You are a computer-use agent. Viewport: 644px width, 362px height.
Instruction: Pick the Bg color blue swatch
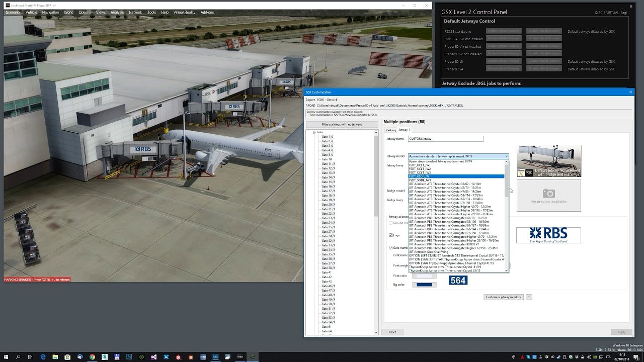[424, 285]
